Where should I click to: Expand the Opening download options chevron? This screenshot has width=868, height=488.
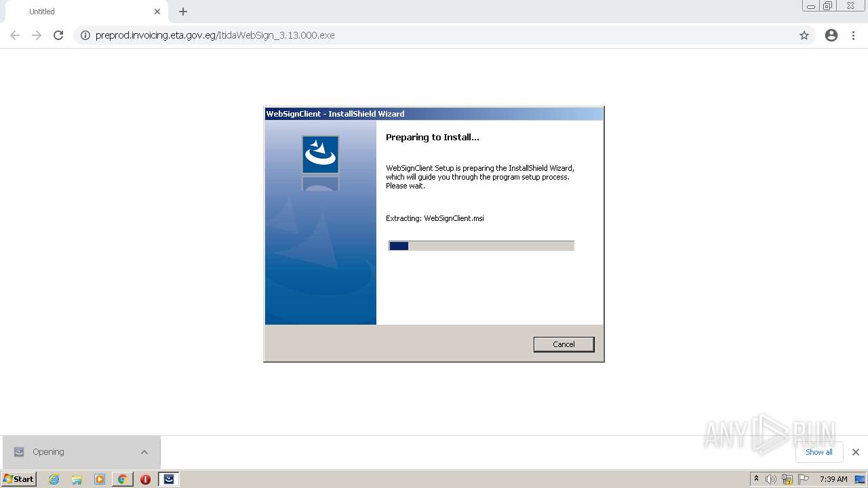click(x=144, y=452)
